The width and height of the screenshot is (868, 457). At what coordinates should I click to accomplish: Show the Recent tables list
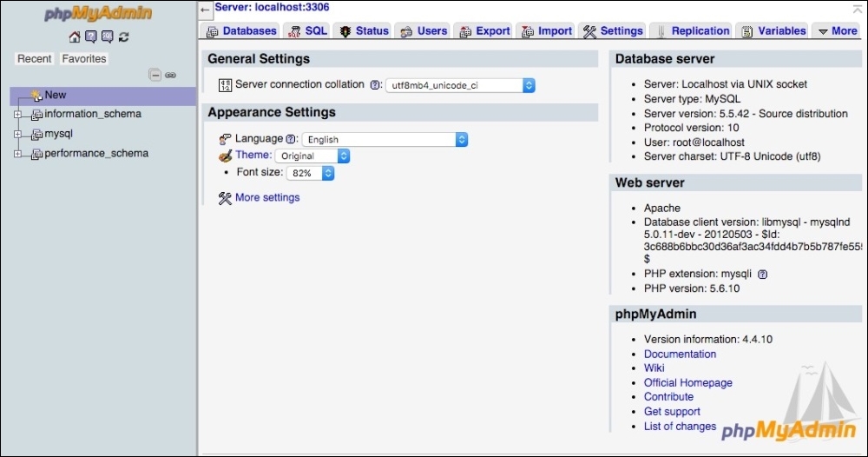[x=35, y=59]
